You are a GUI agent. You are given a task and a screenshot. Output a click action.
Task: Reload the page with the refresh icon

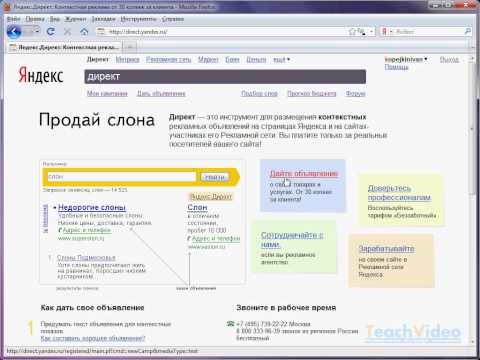(51, 32)
